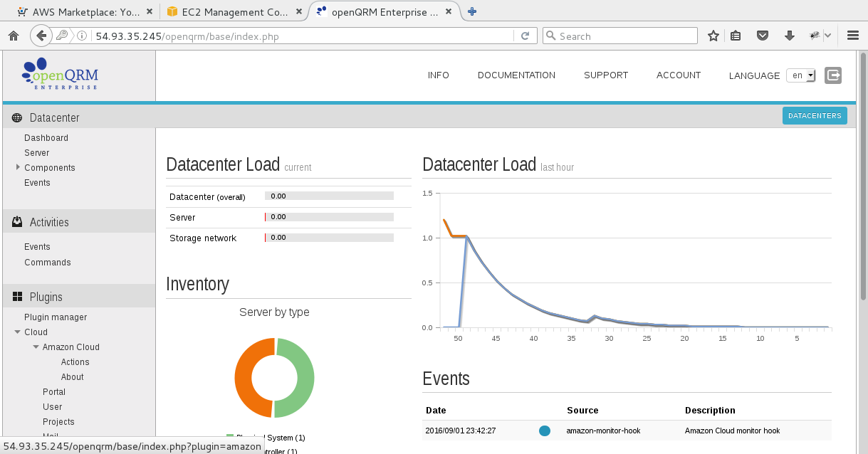Image resolution: width=868 pixels, height=454 pixels.
Task: Select Cloud in the Plugins tree
Action: click(36, 332)
